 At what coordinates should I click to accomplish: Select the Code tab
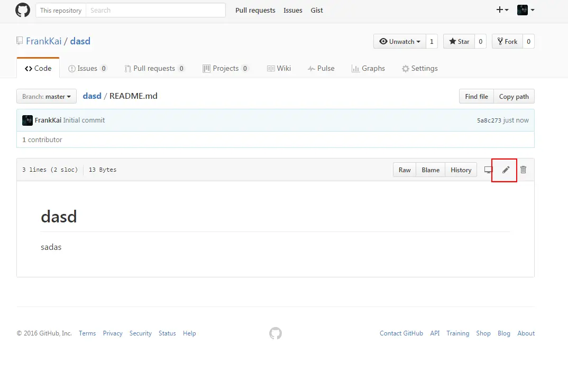[x=38, y=68]
